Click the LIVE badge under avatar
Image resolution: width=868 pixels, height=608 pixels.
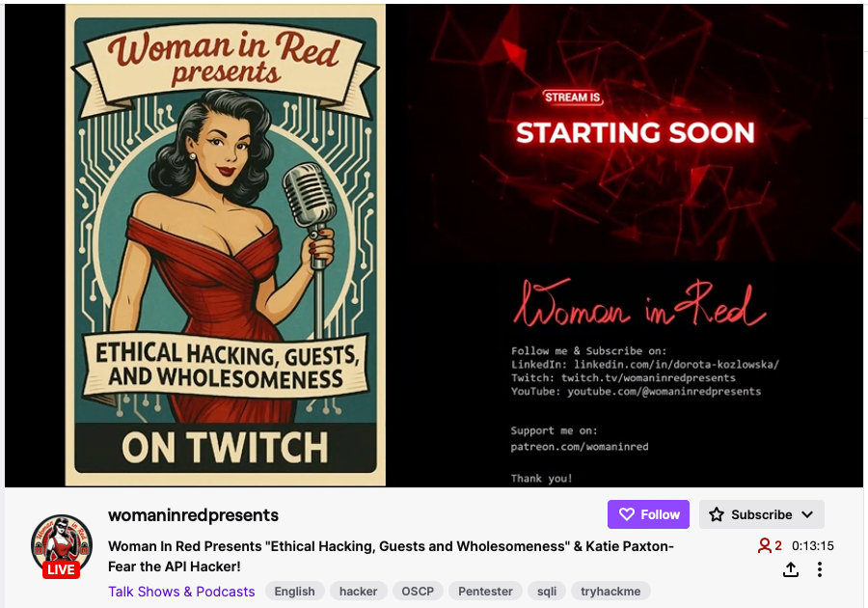coord(61,569)
